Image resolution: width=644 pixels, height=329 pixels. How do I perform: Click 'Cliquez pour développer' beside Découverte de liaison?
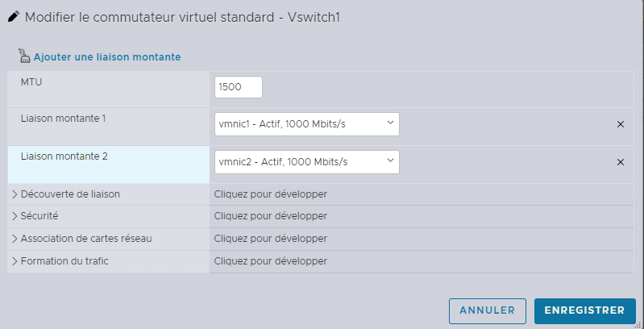[x=270, y=194]
